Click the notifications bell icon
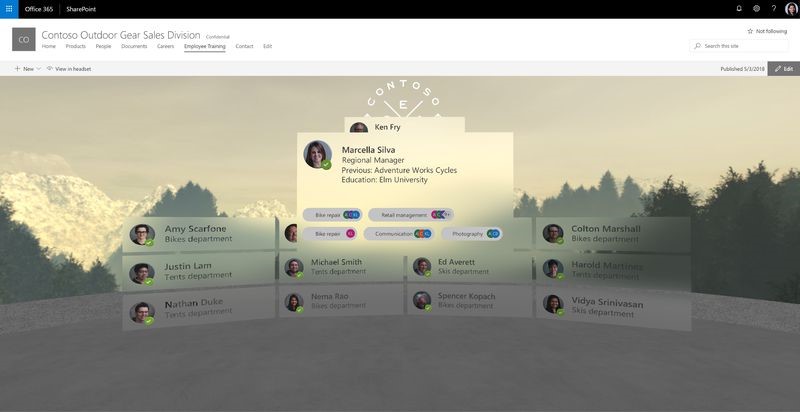 739,9
